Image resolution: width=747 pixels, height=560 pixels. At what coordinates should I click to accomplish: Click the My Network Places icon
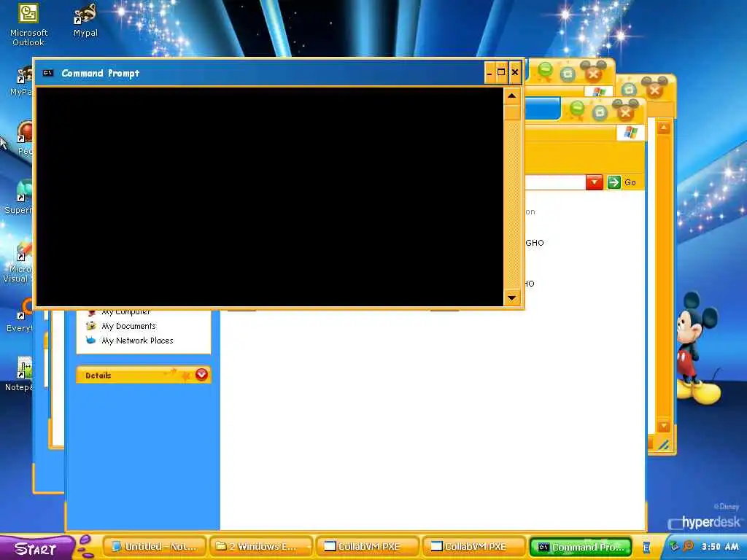pyautogui.click(x=90, y=340)
